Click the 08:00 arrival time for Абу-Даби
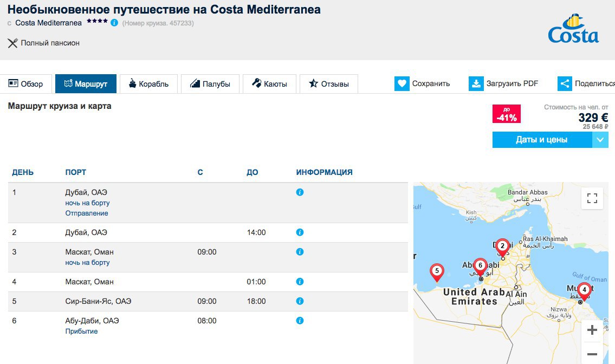 pyautogui.click(x=207, y=321)
